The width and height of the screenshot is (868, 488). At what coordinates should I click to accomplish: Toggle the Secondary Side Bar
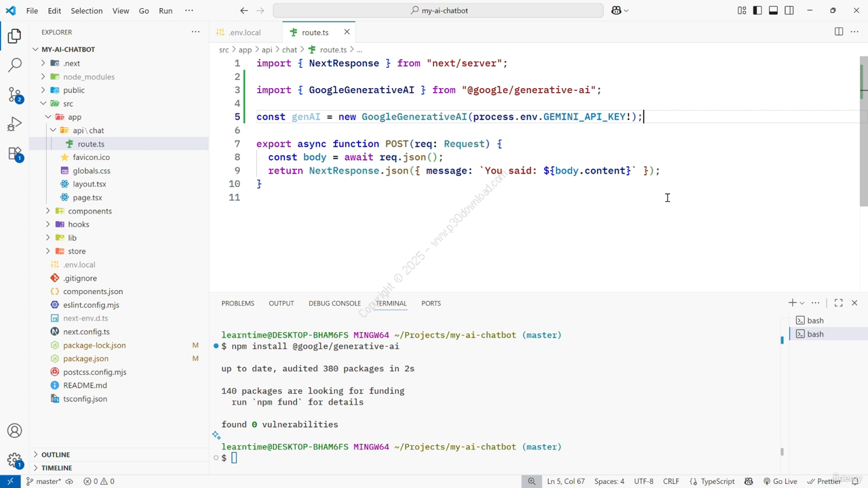pyautogui.click(x=789, y=10)
